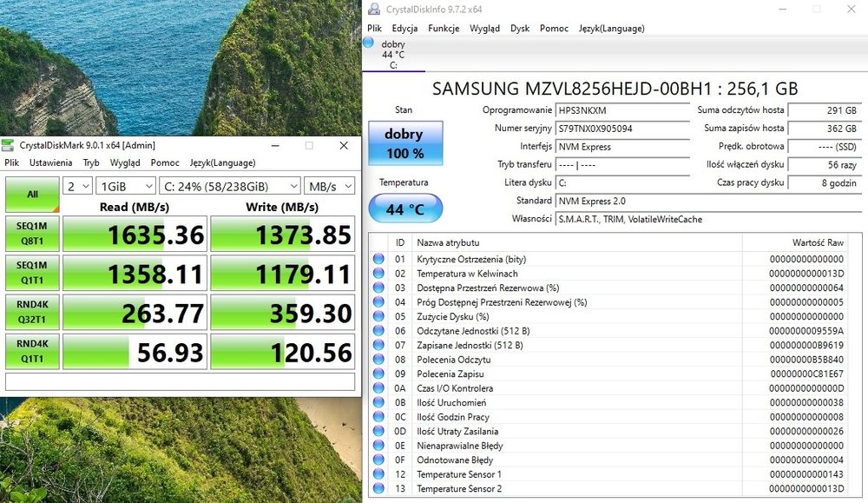Click the empty comment field in CrystalDiskMark
The width and height of the screenshot is (868, 503).
[180, 381]
